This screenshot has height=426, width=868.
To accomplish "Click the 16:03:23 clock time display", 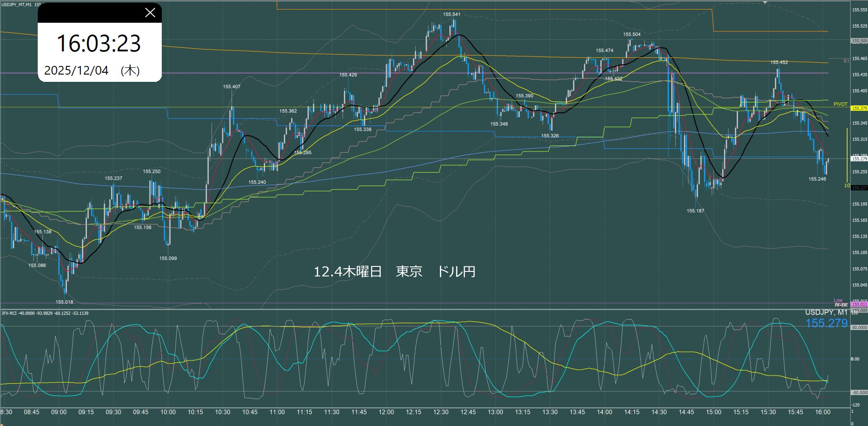I will pyautogui.click(x=99, y=44).
